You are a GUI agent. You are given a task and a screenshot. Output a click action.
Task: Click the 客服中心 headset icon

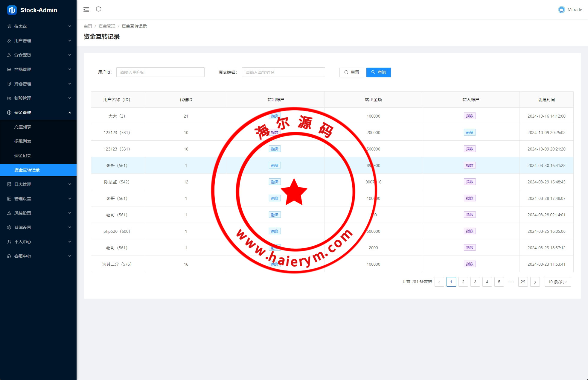click(9, 256)
